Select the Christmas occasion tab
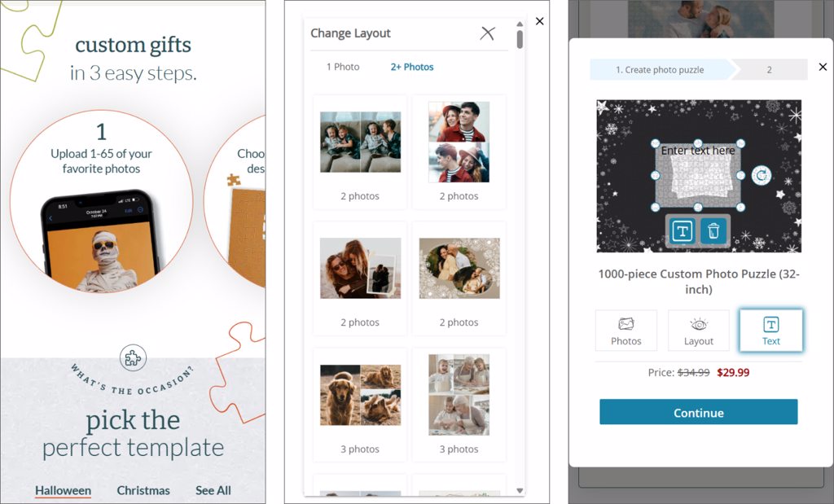The height and width of the screenshot is (504, 834). pyautogui.click(x=143, y=491)
